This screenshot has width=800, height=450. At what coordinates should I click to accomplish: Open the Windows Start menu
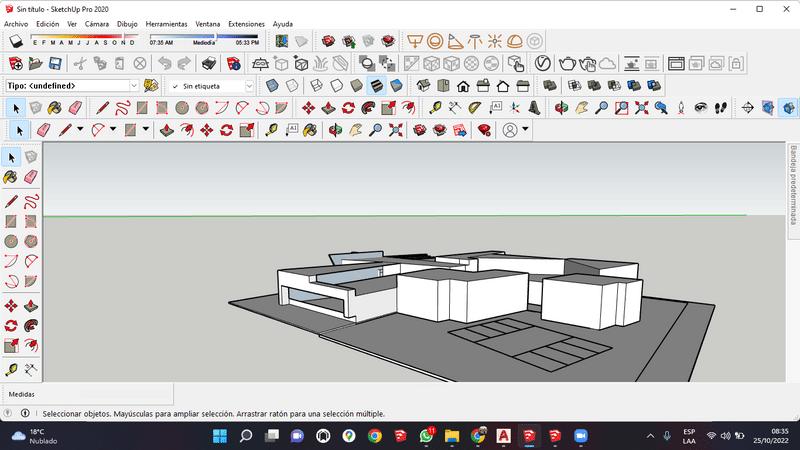click(x=220, y=436)
